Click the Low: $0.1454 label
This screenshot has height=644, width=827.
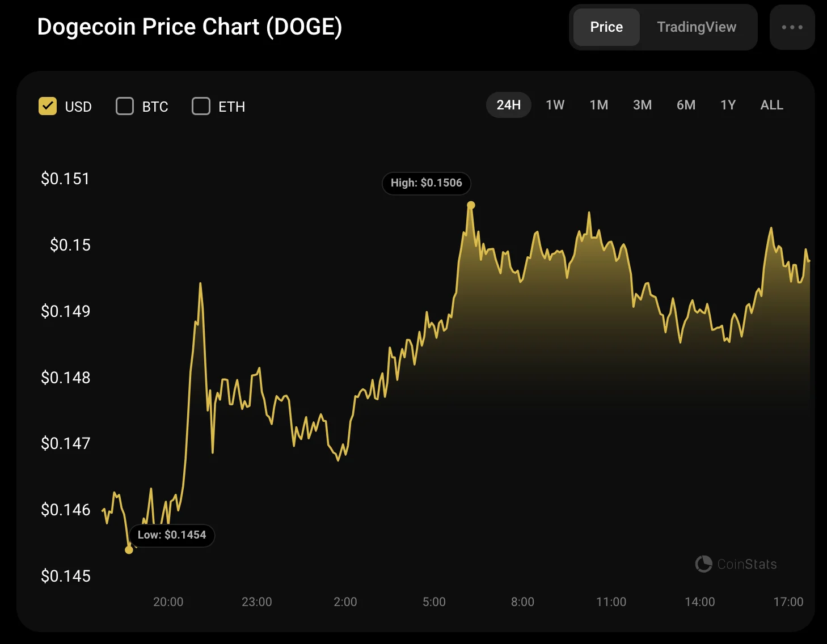coord(172,535)
